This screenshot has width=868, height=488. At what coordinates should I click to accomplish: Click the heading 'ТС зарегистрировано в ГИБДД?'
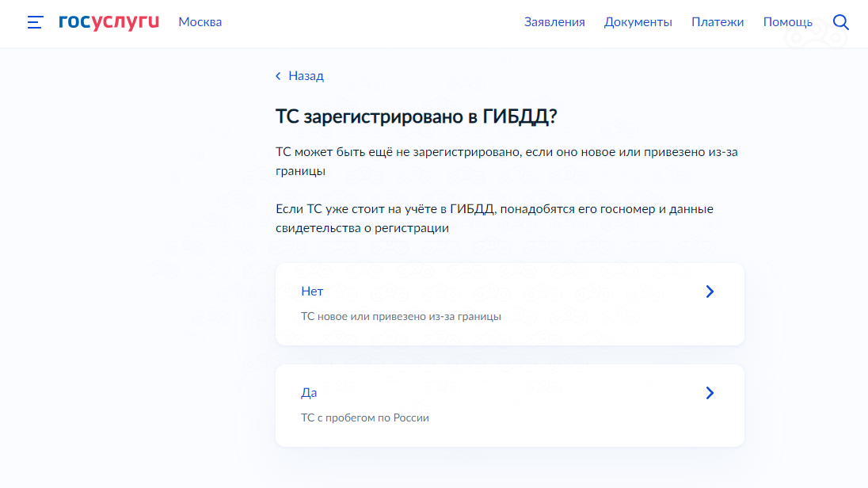pyautogui.click(x=417, y=116)
